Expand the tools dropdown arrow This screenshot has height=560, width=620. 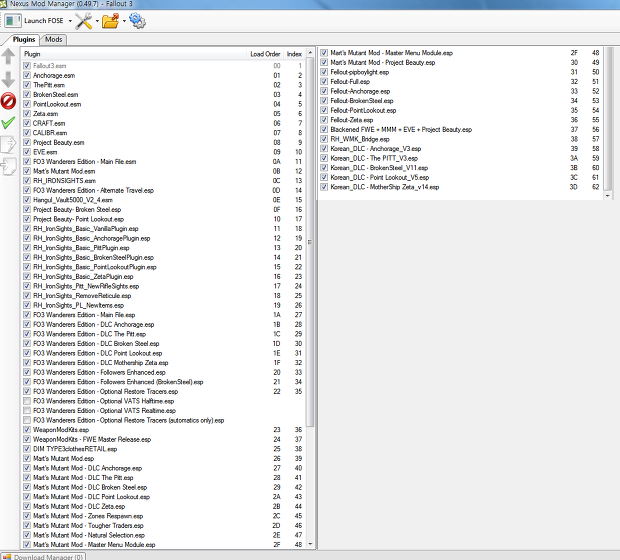(x=97, y=21)
